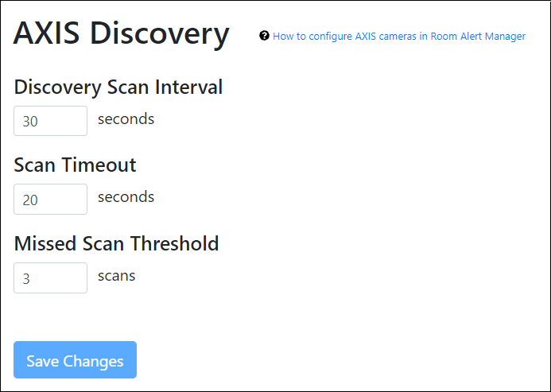Place cursor on value 20 in timeout box
551x392 pixels.
click(30, 200)
